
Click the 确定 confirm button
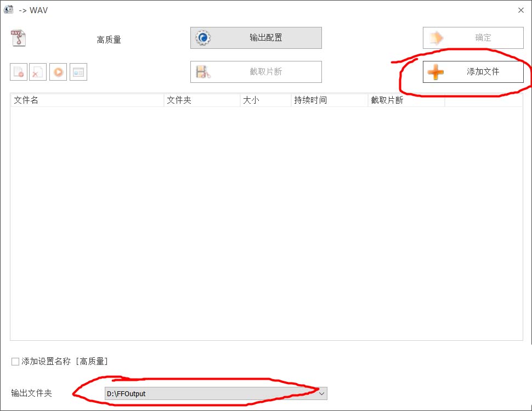point(473,38)
